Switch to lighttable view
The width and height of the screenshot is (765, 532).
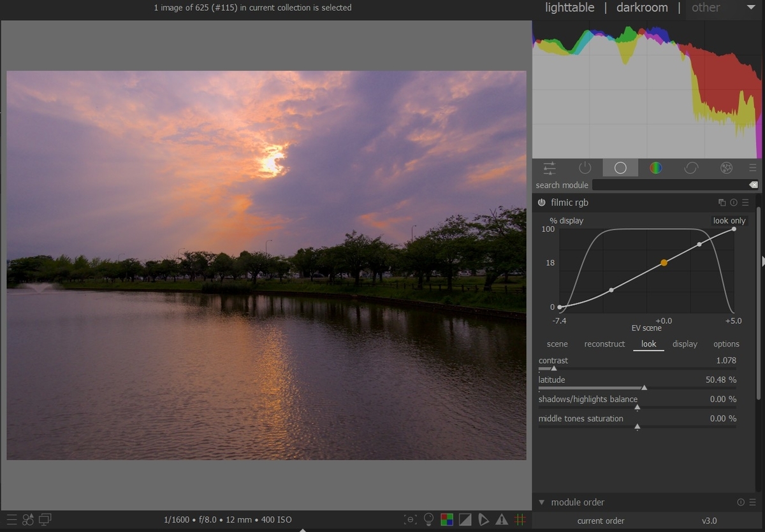click(569, 8)
